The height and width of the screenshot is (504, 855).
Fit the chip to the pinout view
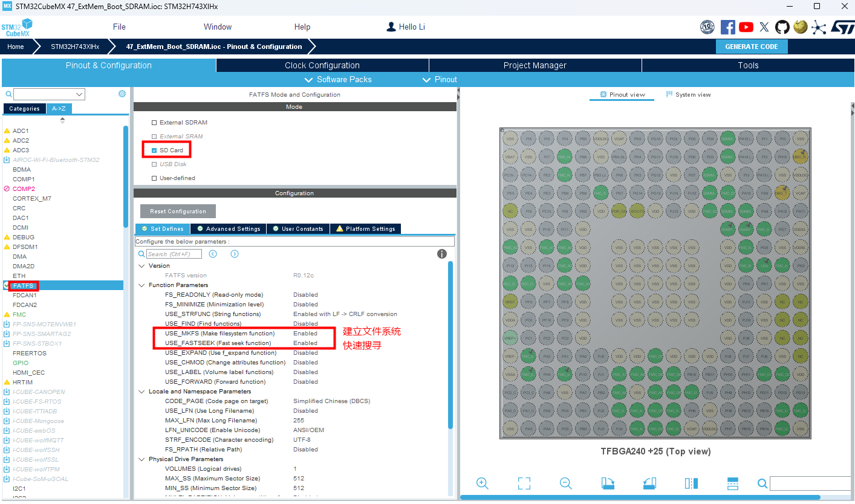click(x=524, y=483)
